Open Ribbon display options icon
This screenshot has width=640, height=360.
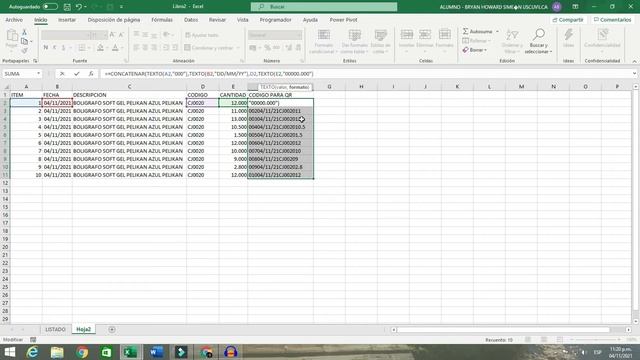point(575,7)
